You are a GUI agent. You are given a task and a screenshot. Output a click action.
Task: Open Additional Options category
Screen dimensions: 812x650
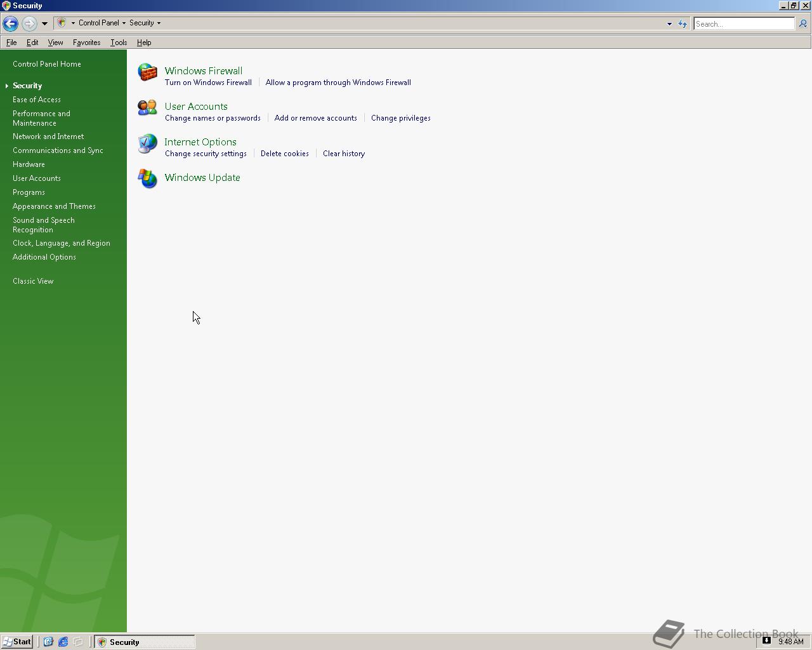44,257
